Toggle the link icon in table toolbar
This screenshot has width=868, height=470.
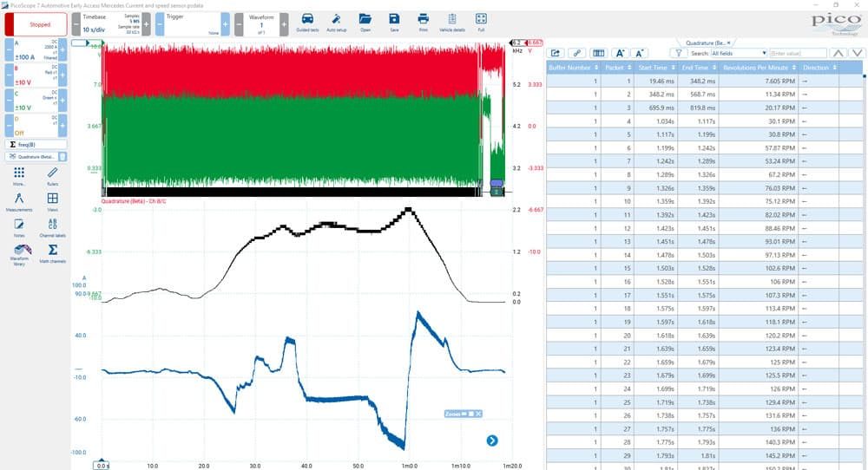tap(577, 53)
